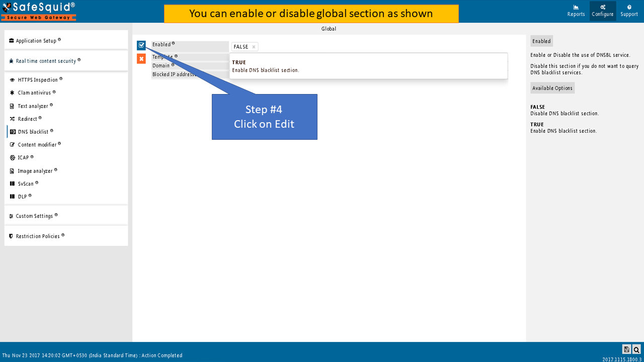Click the Image analyzer icon
The image size is (644, 362).
tap(13, 171)
